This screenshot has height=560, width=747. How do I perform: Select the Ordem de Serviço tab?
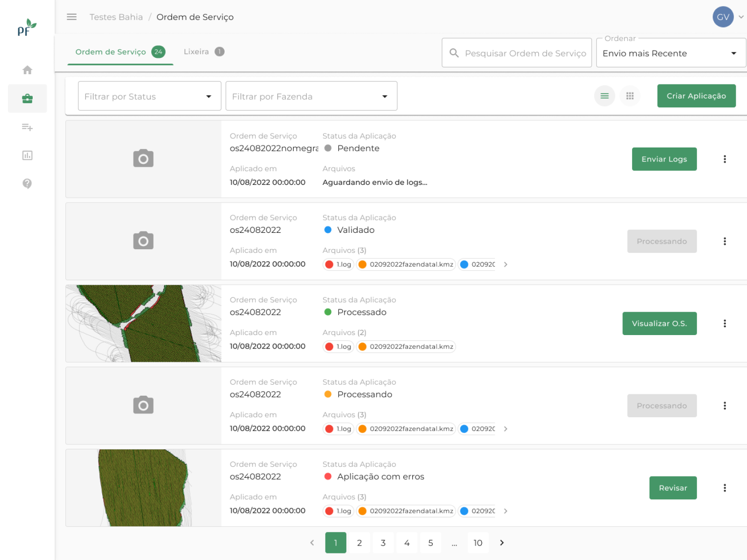120,52
